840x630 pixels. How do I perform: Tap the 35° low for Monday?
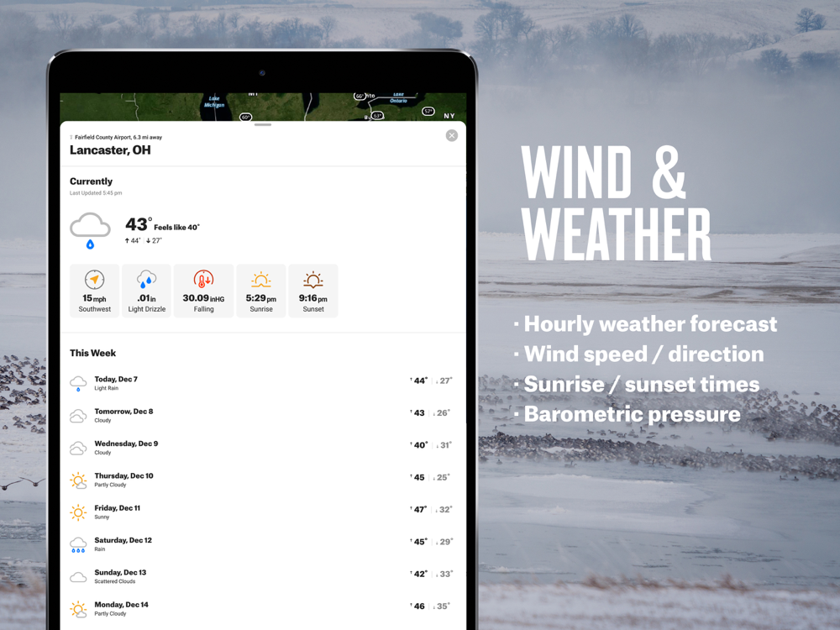point(442,606)
